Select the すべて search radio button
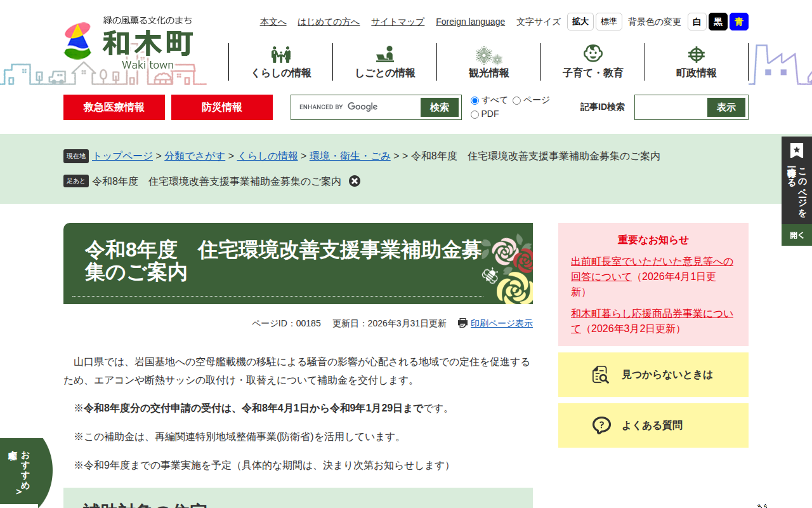The height and width of the screenshot is (508, 812). 474,100
